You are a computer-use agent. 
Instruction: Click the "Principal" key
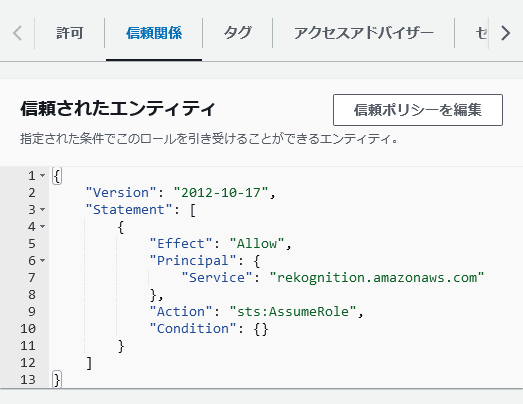[193, 261]
